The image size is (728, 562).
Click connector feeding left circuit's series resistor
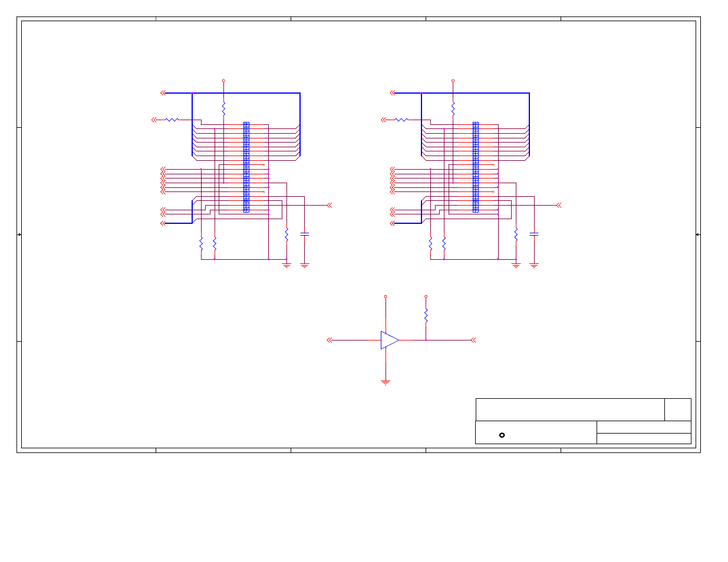tap(154, 120)
